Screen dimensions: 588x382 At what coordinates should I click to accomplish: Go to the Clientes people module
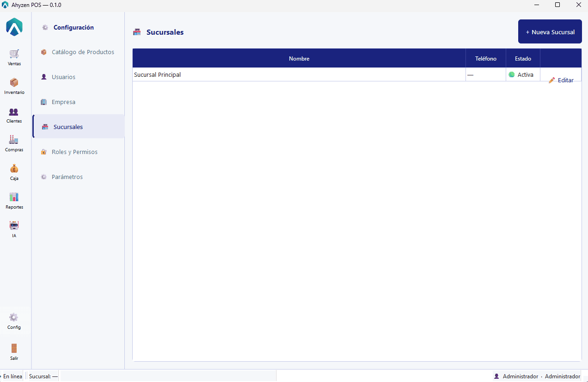[14, 115]
